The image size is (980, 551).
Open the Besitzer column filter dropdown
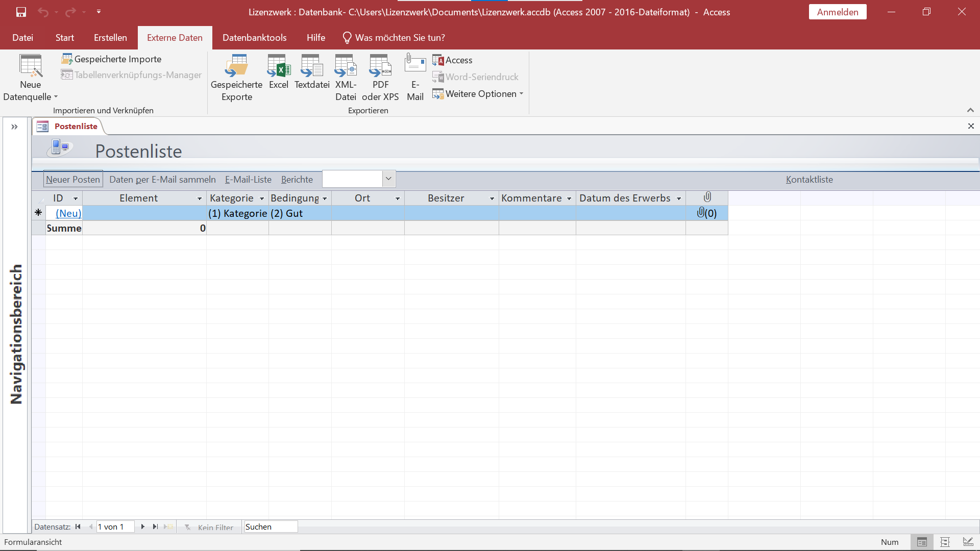tap(492, 198)
